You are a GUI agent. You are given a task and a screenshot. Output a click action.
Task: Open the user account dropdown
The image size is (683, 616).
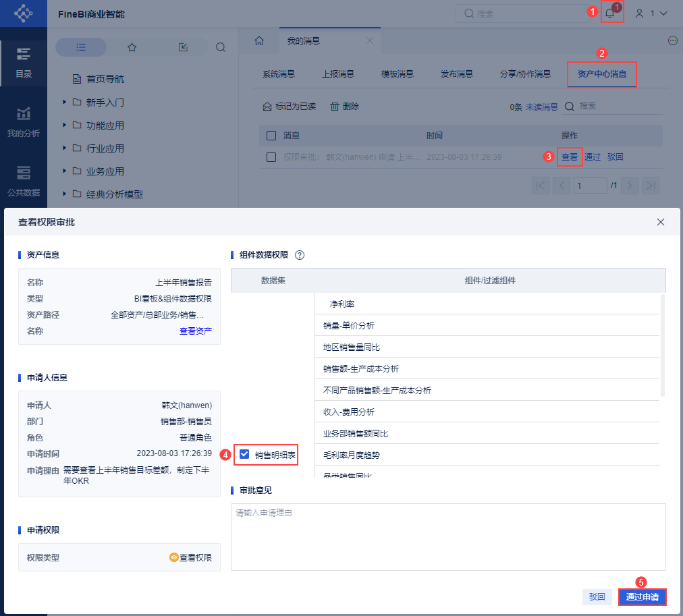(651, 13)
